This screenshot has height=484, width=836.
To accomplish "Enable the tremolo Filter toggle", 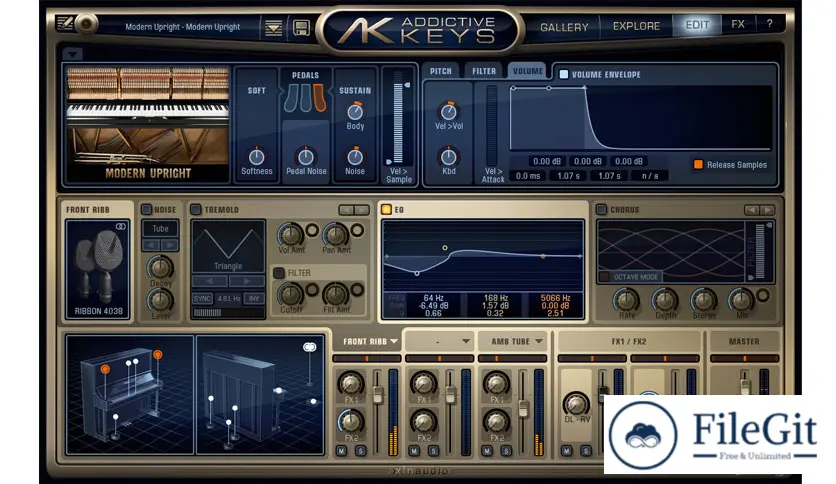I will tap(278, 273).
